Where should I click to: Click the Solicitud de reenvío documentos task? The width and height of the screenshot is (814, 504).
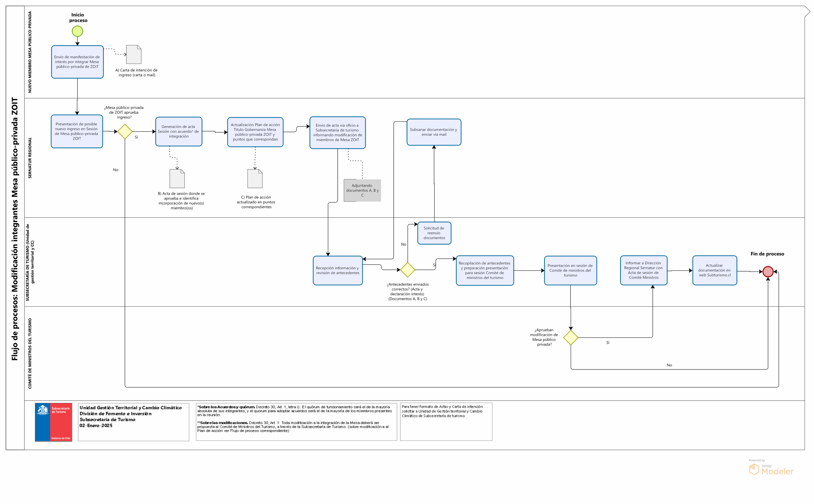point(434,233)
